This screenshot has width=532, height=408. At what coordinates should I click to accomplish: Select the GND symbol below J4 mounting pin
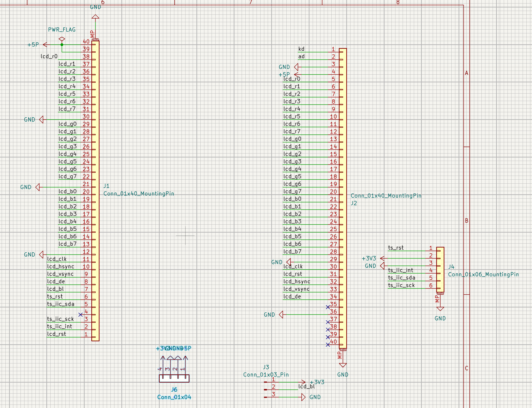pyautogui.click(x=440, y=309)
